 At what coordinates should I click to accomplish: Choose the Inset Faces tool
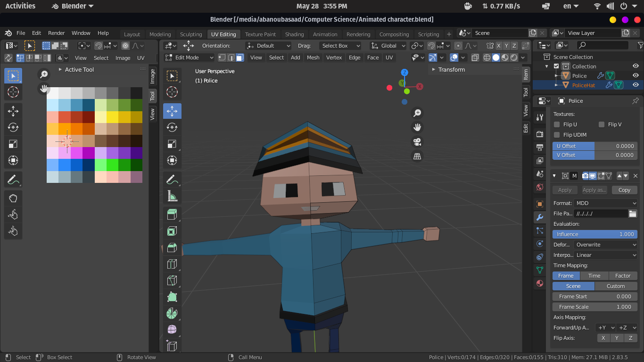(x=172, y=231)
